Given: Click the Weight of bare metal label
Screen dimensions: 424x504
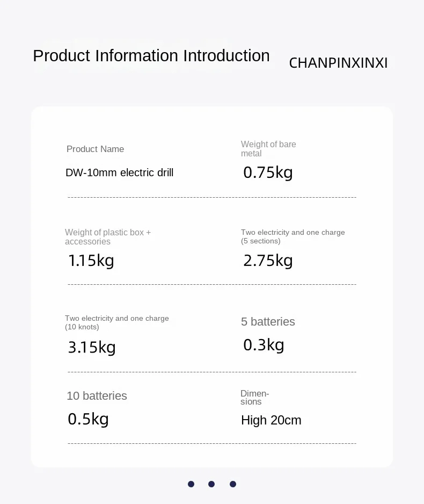Looking at the screenshot, I should coord(268,149).
